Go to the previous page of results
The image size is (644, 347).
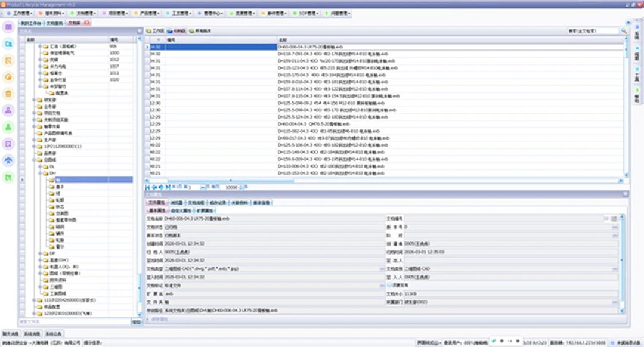(154, 187)
